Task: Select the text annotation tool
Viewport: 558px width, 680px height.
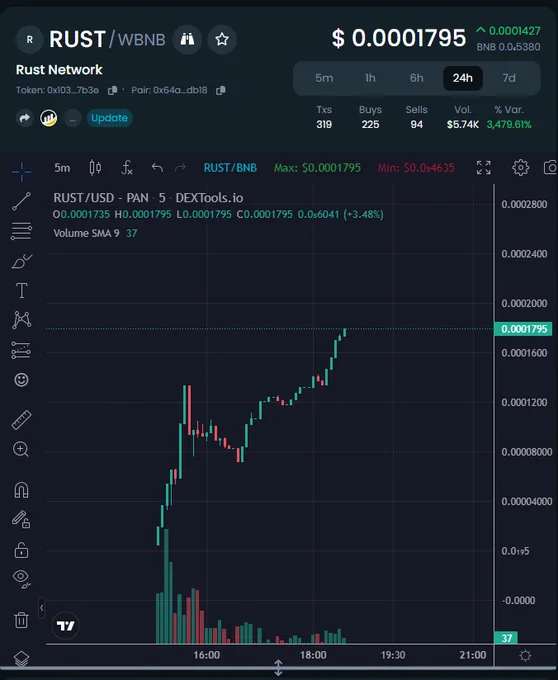Action: click(21, 291)
